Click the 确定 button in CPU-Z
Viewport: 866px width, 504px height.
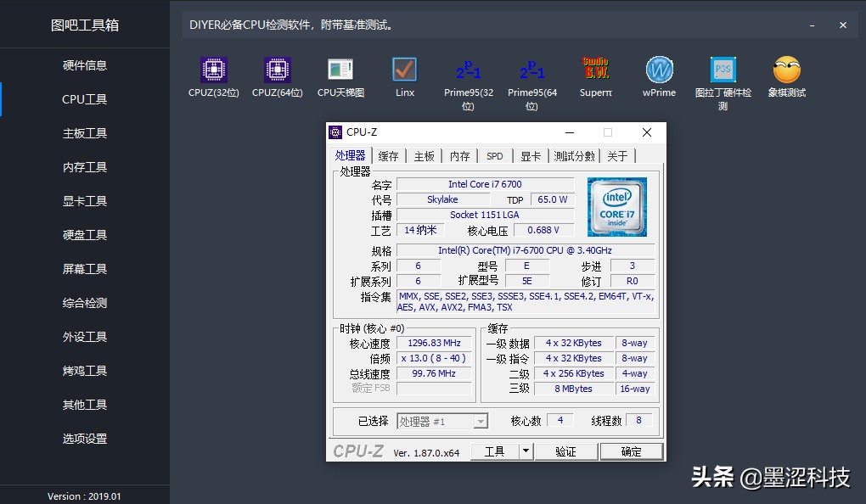tap(631, 451)
